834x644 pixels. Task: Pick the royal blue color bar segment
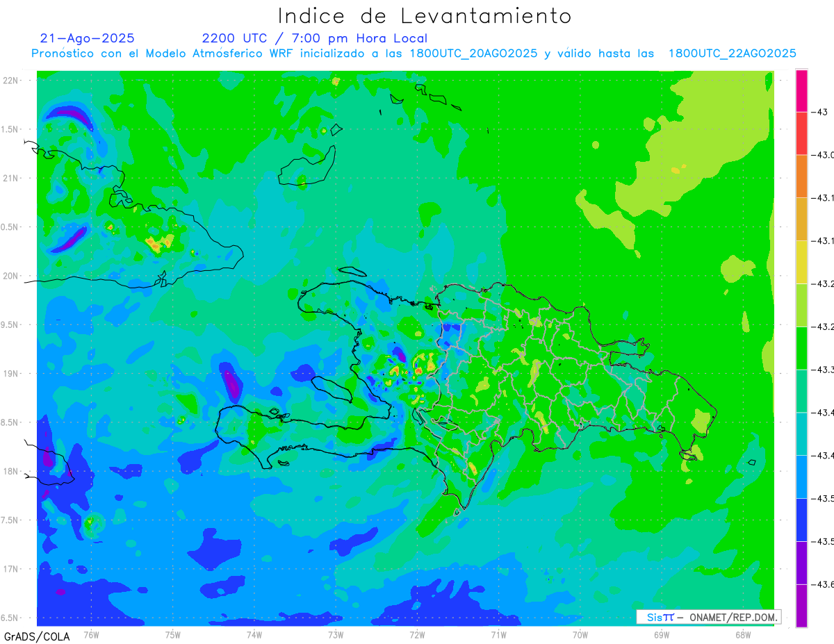(x=801, y=519)
